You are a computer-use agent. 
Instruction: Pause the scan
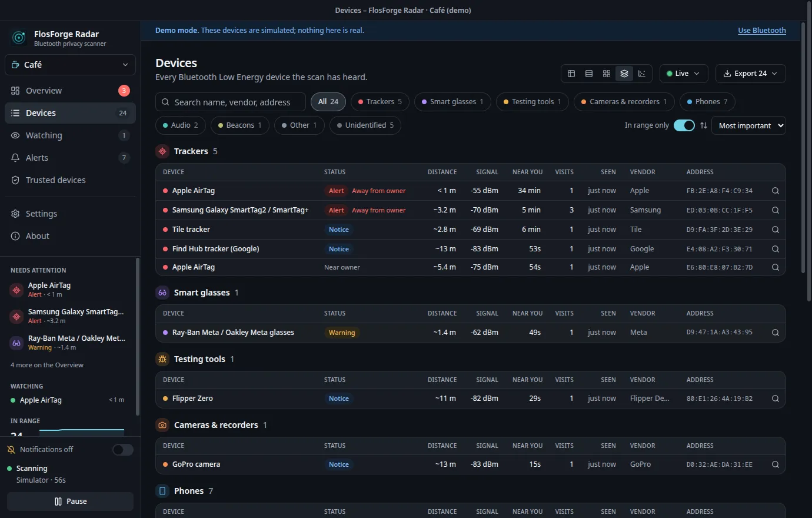coord(70,502)
